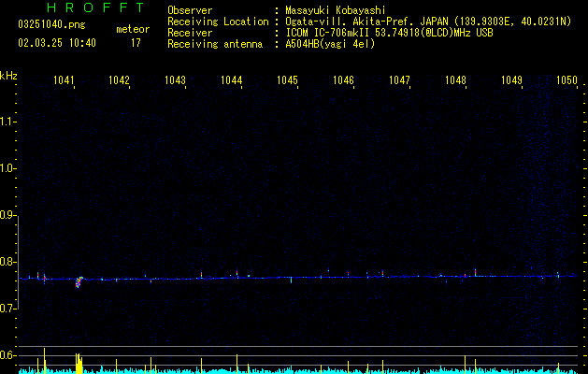Click the 1048 time axis label
Viewport: 588px width, 374px height.
455,79
